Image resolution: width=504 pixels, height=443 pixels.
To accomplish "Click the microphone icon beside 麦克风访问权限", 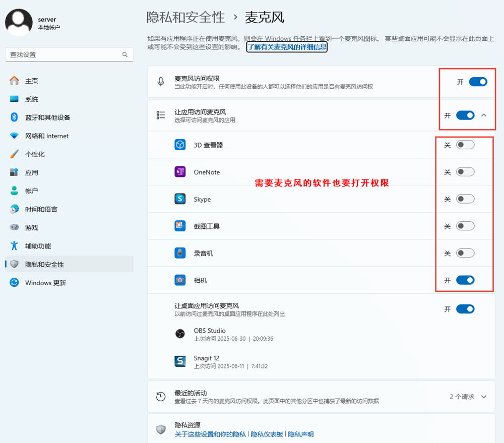I will [x=161, y=82].
